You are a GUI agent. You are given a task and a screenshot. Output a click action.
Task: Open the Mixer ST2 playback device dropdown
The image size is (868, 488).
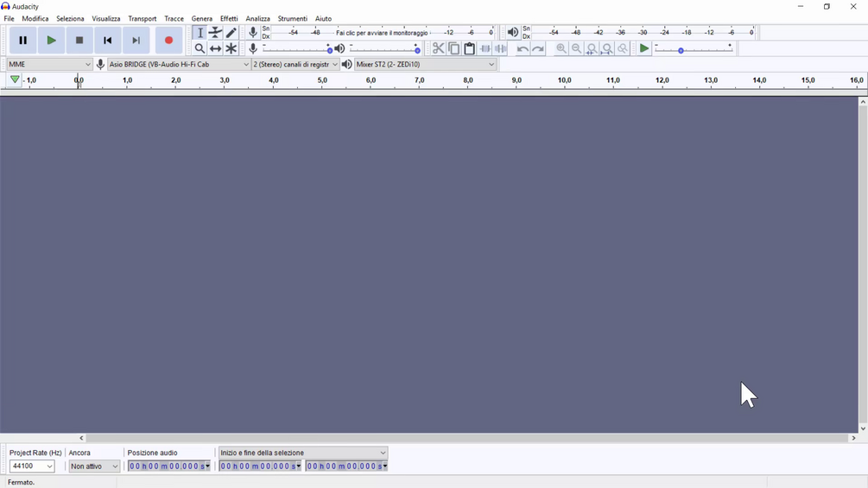(425, 64)
